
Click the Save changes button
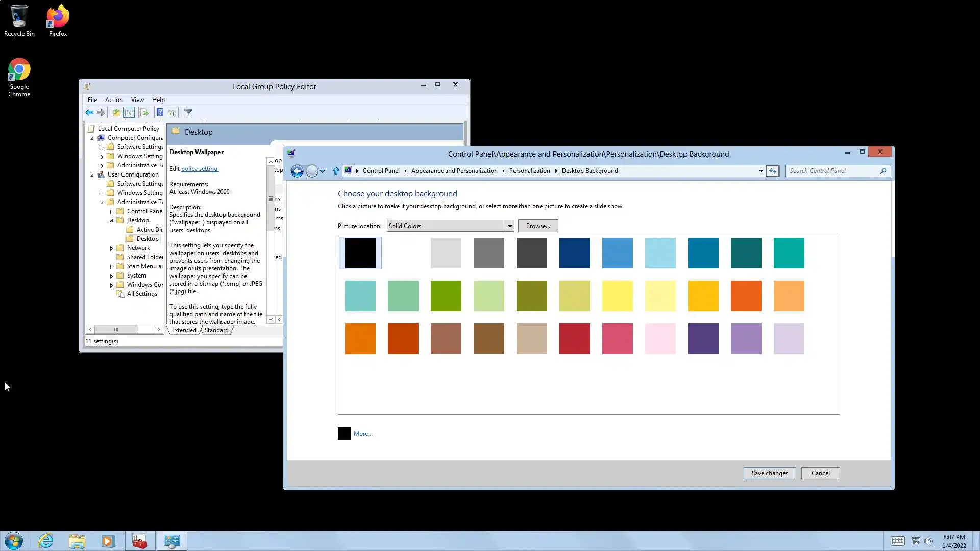769,473
